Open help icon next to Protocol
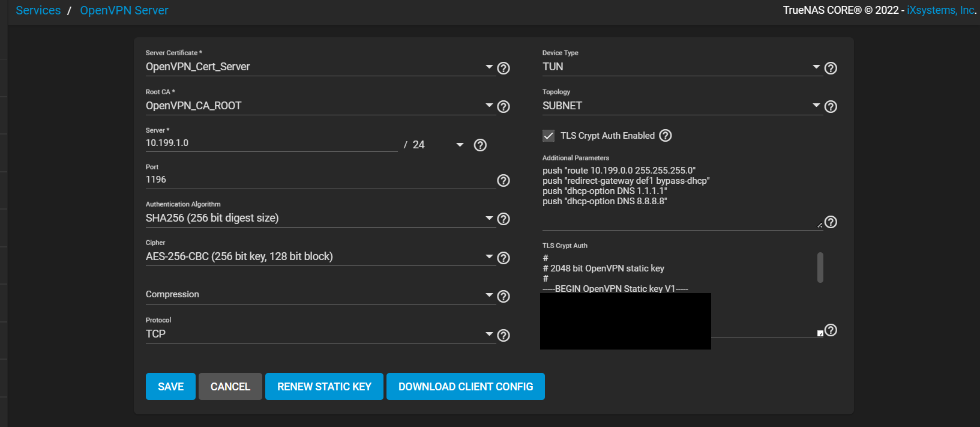The width and height of the screenshot is (980, 427). point(504,335)
